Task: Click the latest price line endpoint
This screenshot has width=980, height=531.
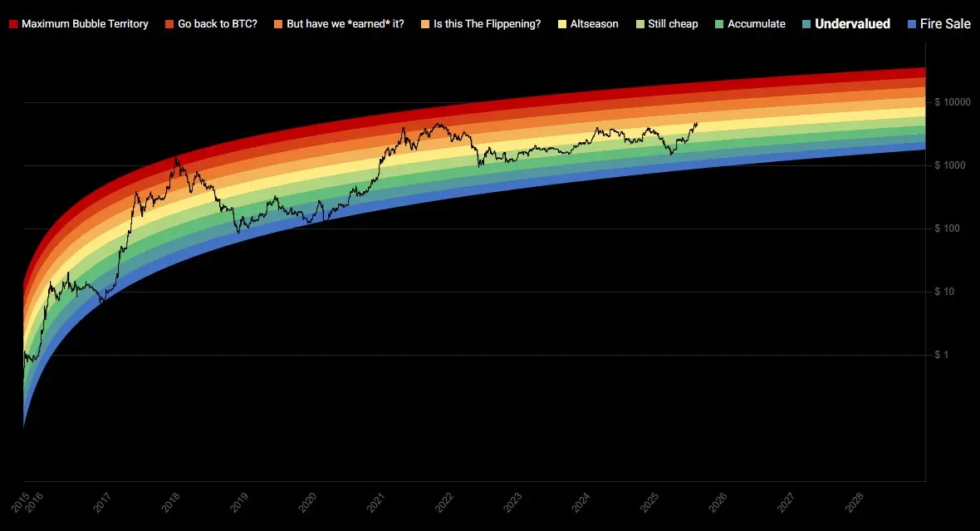Action: click(697, 123)
